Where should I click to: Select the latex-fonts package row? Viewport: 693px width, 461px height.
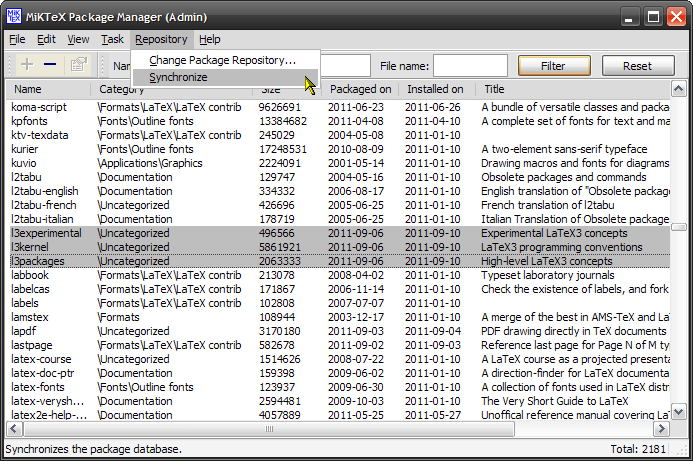point(339,387)
